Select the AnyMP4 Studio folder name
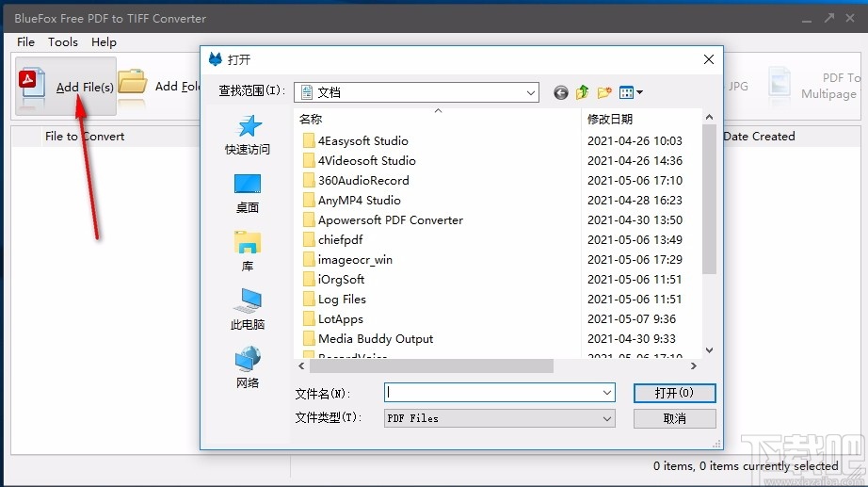This screenshot has height=487, width=868. [360, 201]
